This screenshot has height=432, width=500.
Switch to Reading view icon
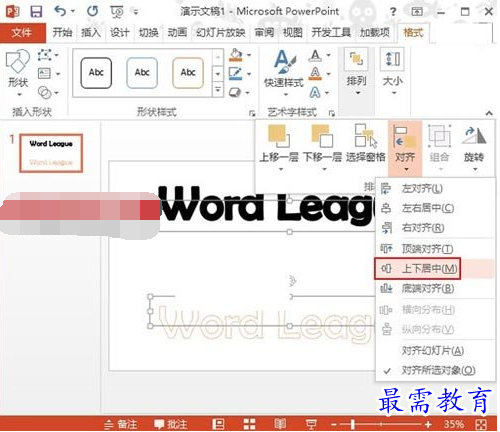point(280,424)
